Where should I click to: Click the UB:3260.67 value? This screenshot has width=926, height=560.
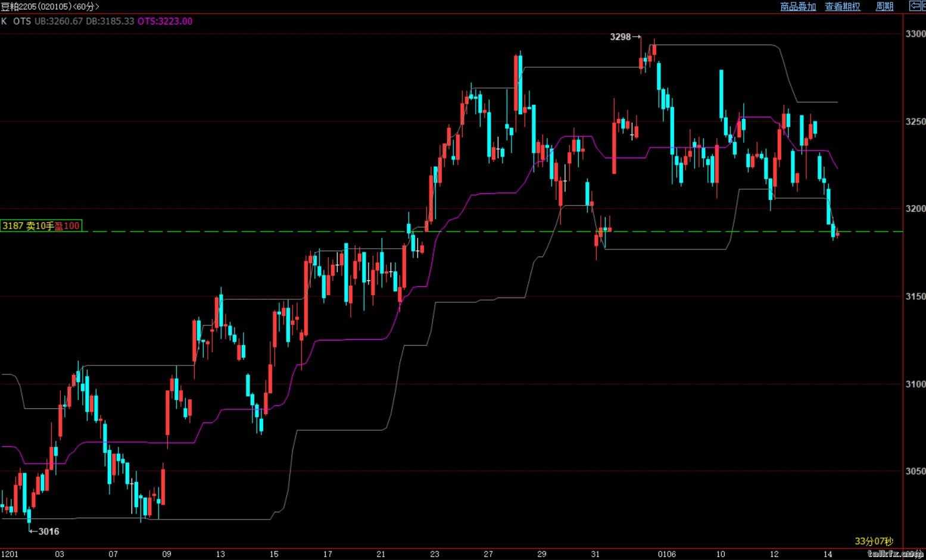pyautogui.click(x=59, y=21)
